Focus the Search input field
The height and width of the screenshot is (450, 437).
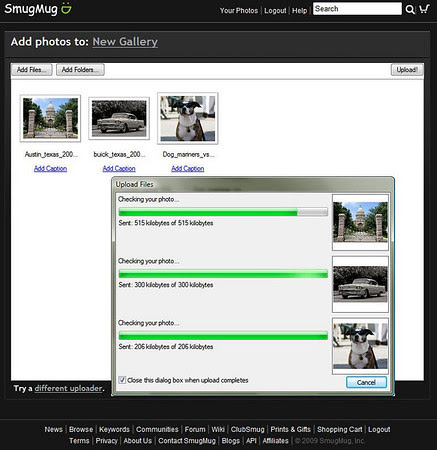(357, 9)
